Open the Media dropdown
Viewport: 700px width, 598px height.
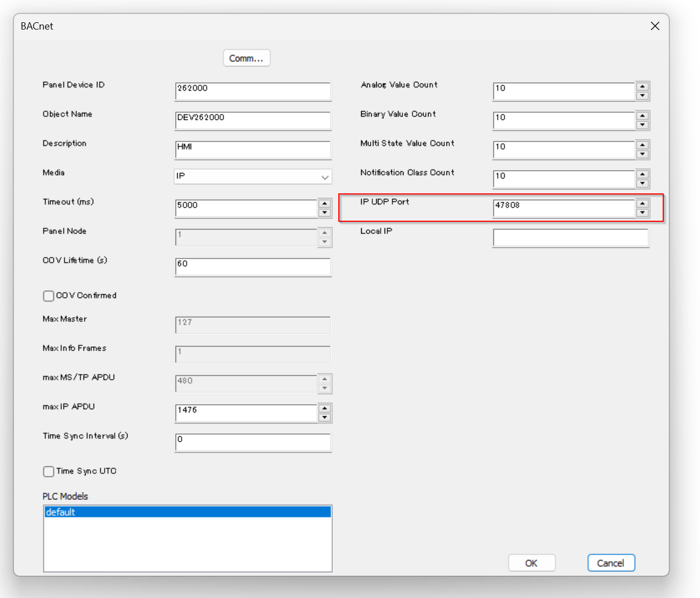pyautogui.click(x=253, y=177)
